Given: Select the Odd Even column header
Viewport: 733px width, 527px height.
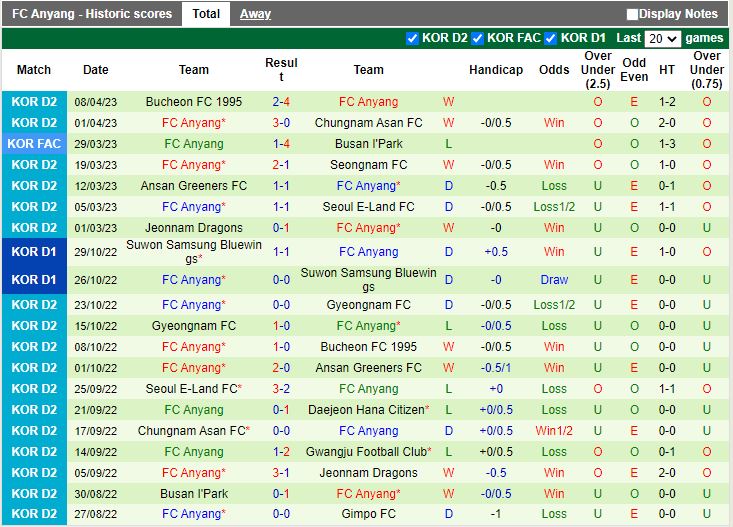Looking at the screenshot, I should pyautogui.click(x=634, y=70).
